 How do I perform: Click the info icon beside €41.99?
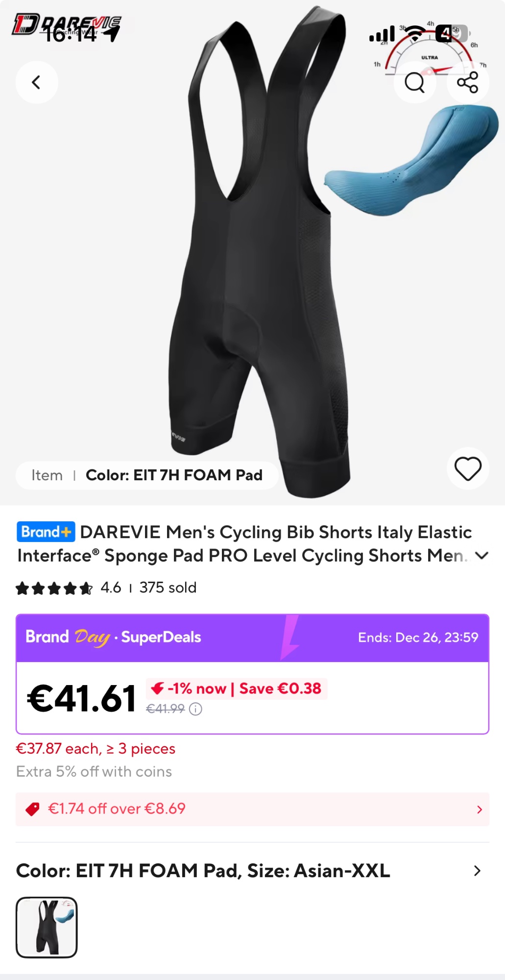195,709
